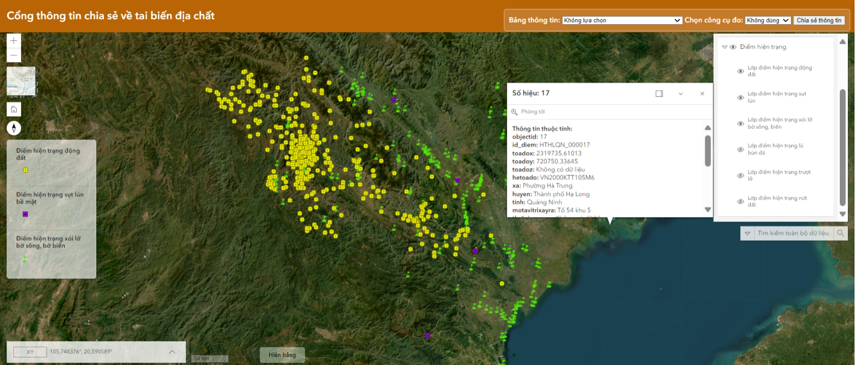The image size is (868, 365).
Task: Reset map orientation with the compass
Action: click(14, 128)
